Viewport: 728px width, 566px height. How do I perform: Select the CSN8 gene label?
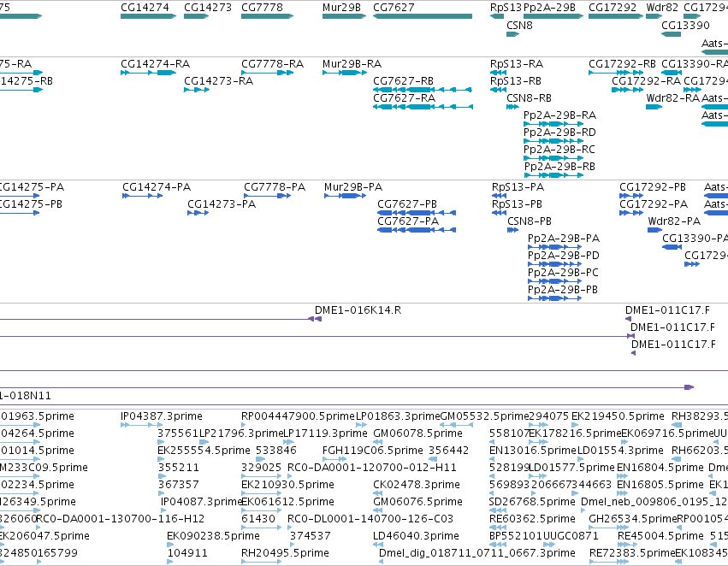click(x=519, y=25)
